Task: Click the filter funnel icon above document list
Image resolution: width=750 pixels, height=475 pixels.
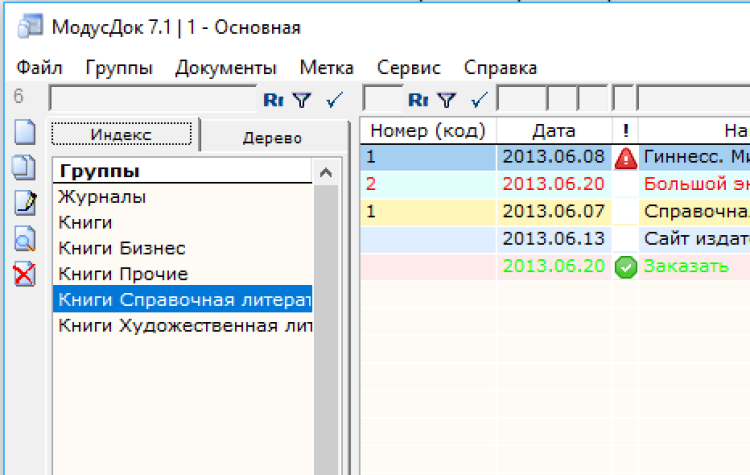Action: click(x=447, y=99)
